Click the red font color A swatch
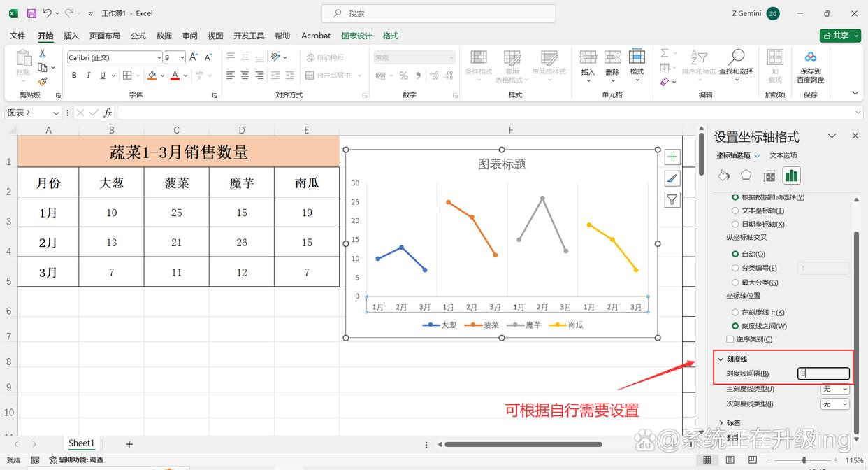This screenshot has width=868, height=470. coord(175,76)
